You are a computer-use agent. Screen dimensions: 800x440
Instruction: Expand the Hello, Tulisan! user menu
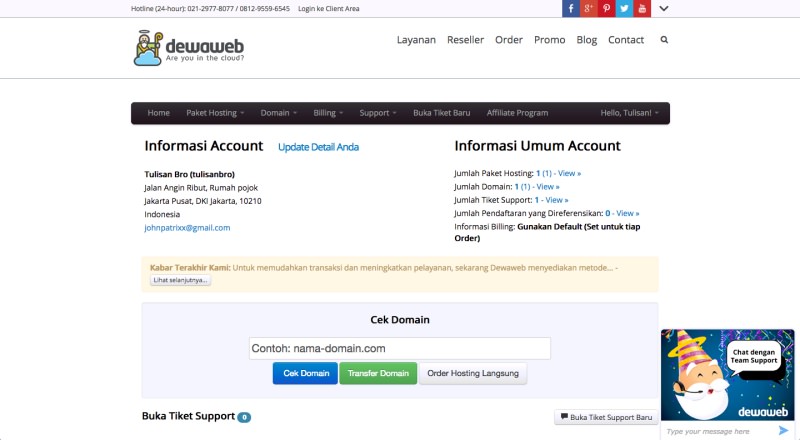(630, 113)
